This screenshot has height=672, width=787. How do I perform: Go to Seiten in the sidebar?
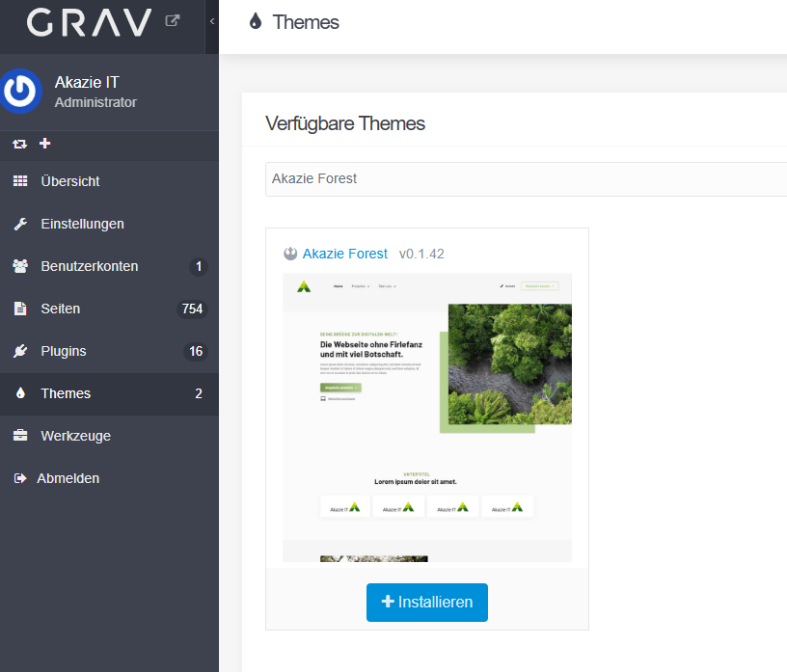(61, 309)
